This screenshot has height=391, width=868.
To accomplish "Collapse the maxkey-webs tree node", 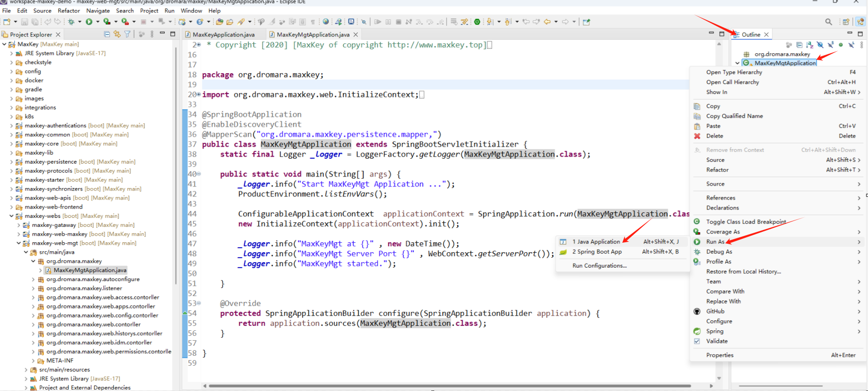I will point(11,216).
